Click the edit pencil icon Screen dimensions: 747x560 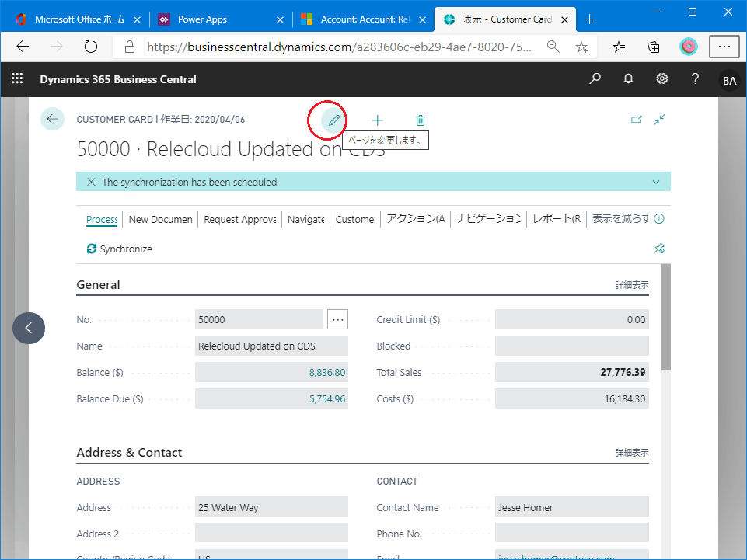[333, 120]
